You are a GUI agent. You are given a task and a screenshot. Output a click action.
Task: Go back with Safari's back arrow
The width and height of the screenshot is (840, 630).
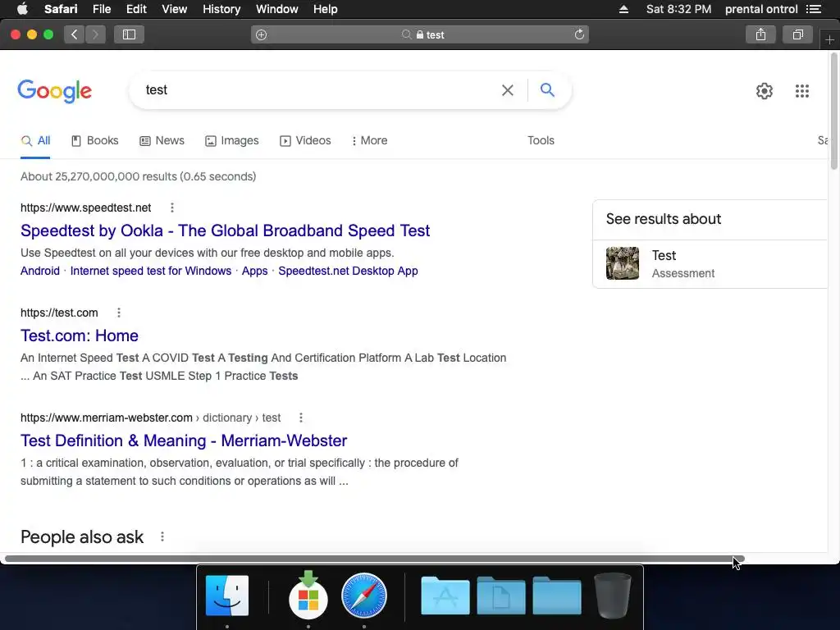point(75,34)
